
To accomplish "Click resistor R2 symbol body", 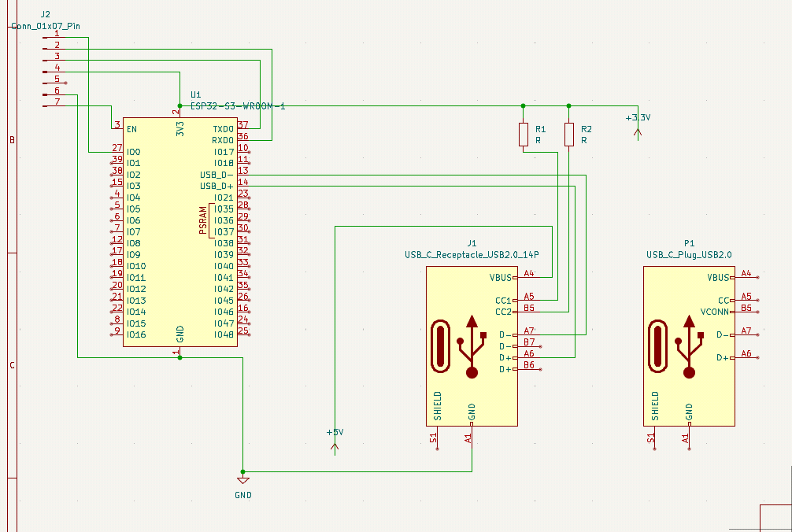I will [x=569, y=135].
